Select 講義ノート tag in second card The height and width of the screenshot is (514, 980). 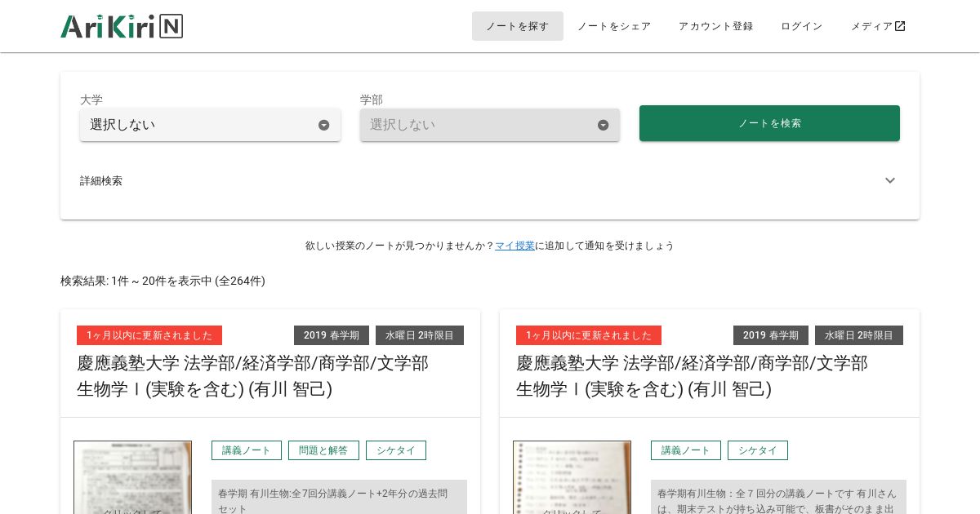click(x=686, y=450)
